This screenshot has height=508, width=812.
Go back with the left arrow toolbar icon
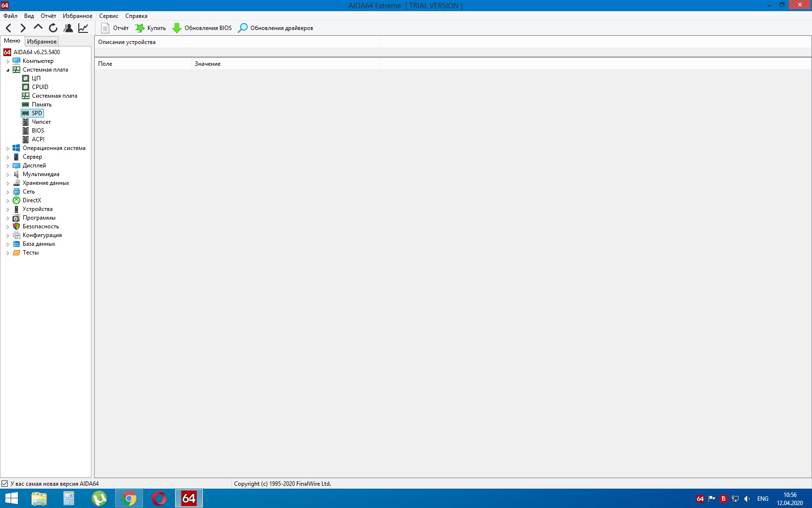click(9, 28)
